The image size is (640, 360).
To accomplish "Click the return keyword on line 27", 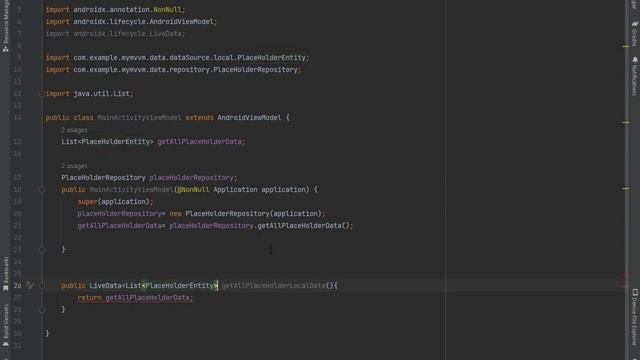I will coord(89,298).
